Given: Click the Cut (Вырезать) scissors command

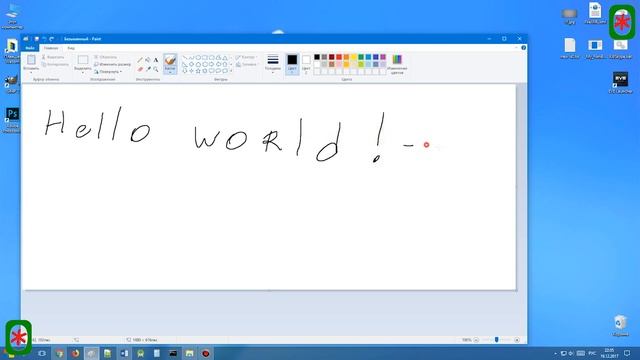Looking at the screenshot, I should point(53,57).
